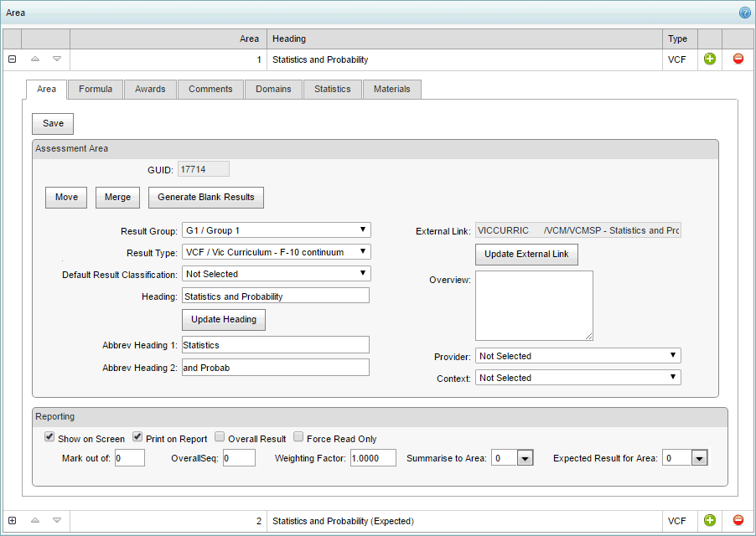Click the Merge button
Image resolution: width=756 pixels, height=536 pixels.
click(117, 198)
